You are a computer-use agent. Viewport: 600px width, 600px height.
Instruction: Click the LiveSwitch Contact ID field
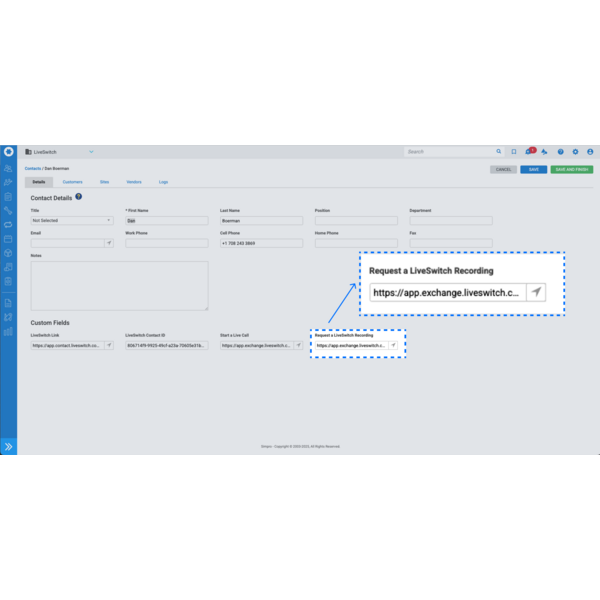167,345
